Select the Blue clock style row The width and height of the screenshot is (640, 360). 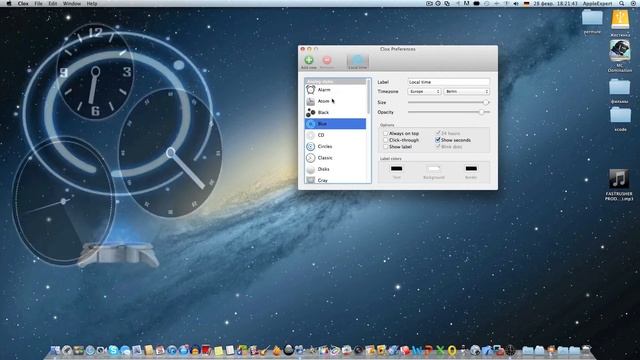336,124
